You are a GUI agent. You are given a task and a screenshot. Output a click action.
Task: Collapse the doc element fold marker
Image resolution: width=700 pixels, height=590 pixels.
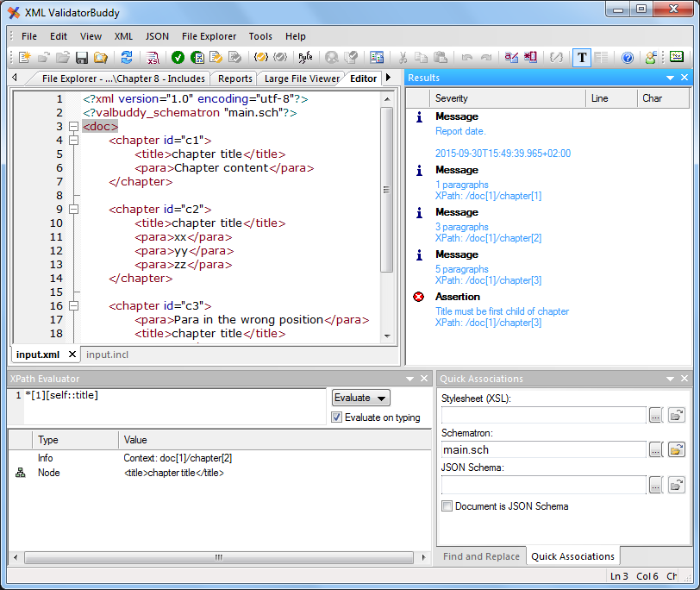[73, 127]
